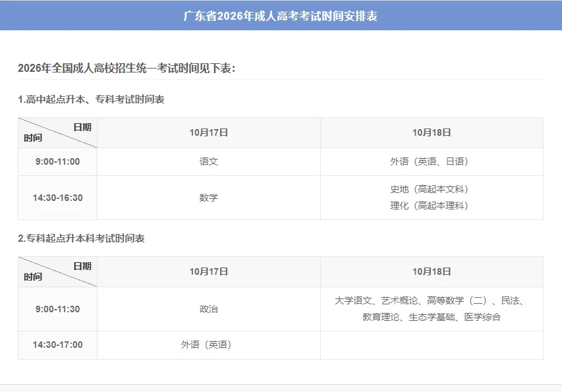Click 史地（高起本文科）text

pos(430,189)
